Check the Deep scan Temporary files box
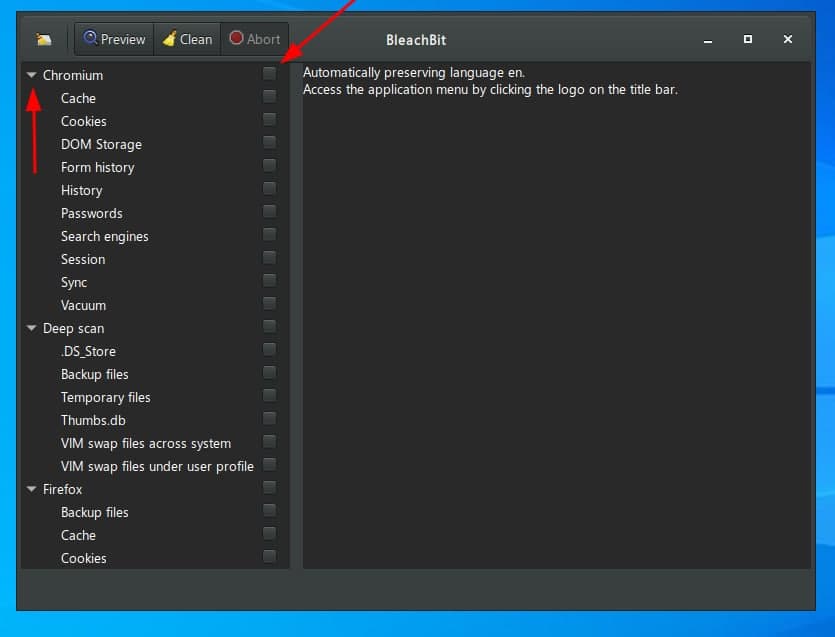 [x=269, y=396]
